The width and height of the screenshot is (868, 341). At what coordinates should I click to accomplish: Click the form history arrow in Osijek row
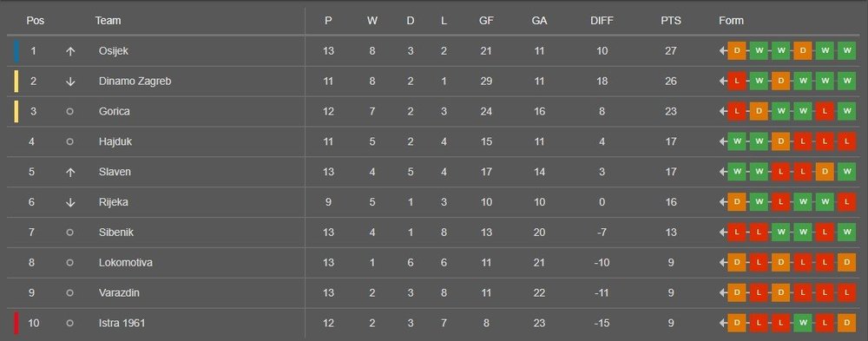point(723,51)
